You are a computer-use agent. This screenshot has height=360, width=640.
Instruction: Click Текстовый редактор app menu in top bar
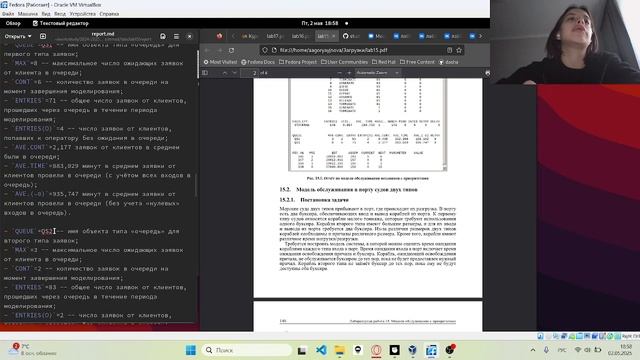coord(60,23)
